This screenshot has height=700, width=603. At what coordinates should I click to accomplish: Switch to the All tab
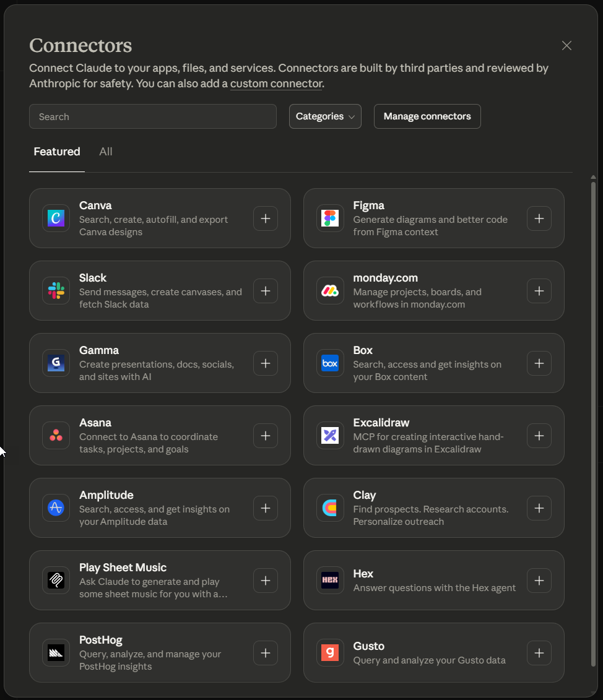click(x=106, y=152)
